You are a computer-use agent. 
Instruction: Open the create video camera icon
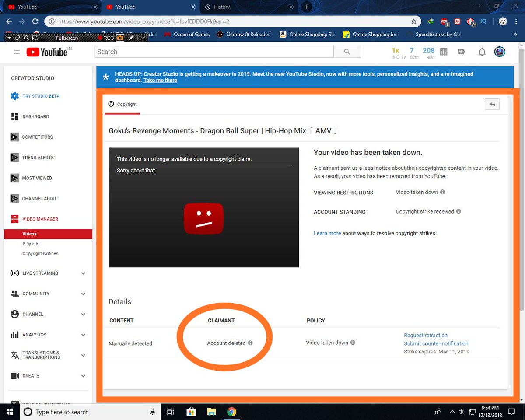pos(462,52)
